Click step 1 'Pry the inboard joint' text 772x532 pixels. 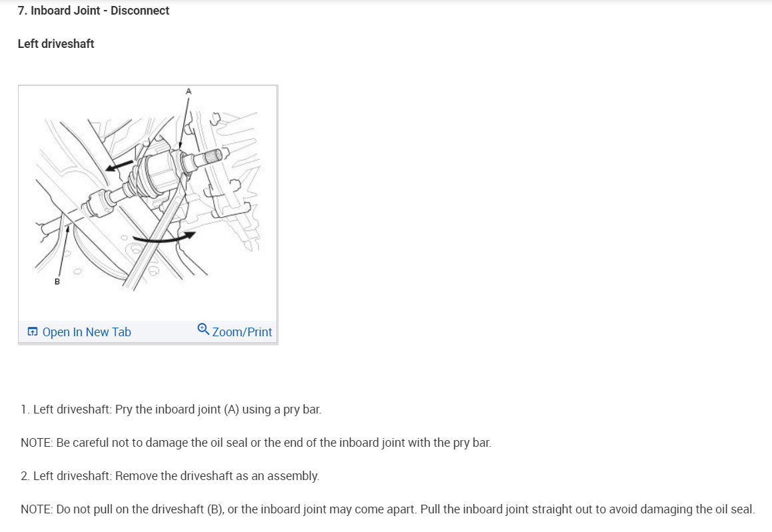click(171, 409)
